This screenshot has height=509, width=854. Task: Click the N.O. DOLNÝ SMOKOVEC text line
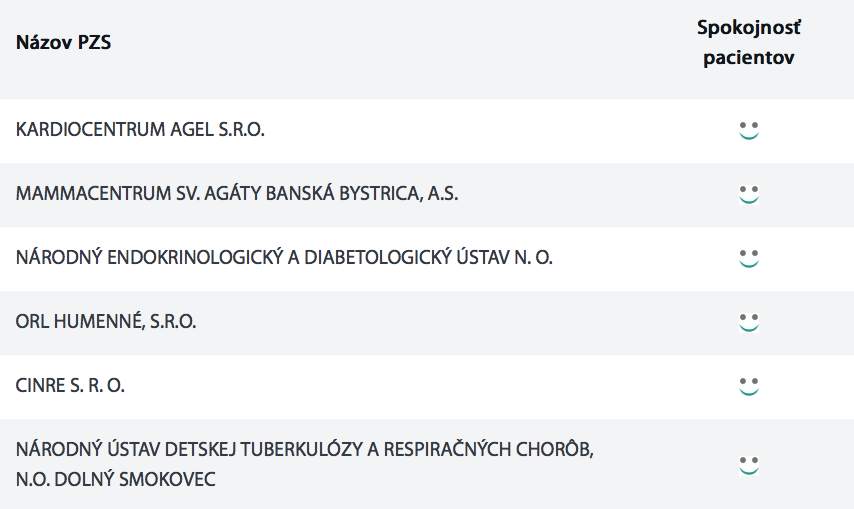tap(115, 480)
